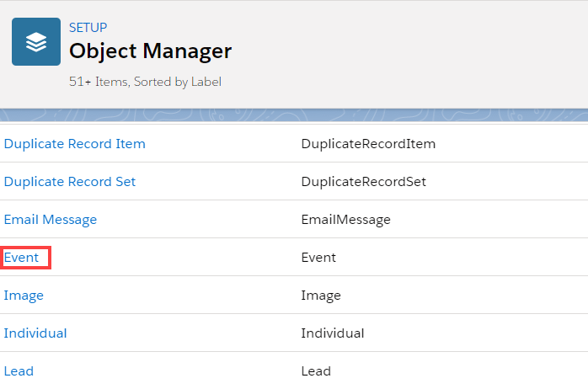Select the Image API name cell
The width and height of the screenshot is (588, 389).
(321, 296)
